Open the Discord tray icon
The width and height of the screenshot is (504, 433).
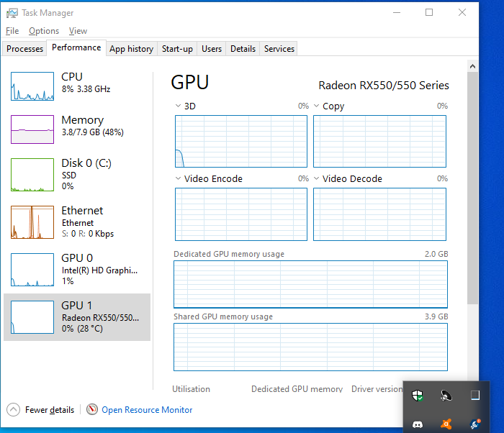pyautogui.click(x=418, y=424)
